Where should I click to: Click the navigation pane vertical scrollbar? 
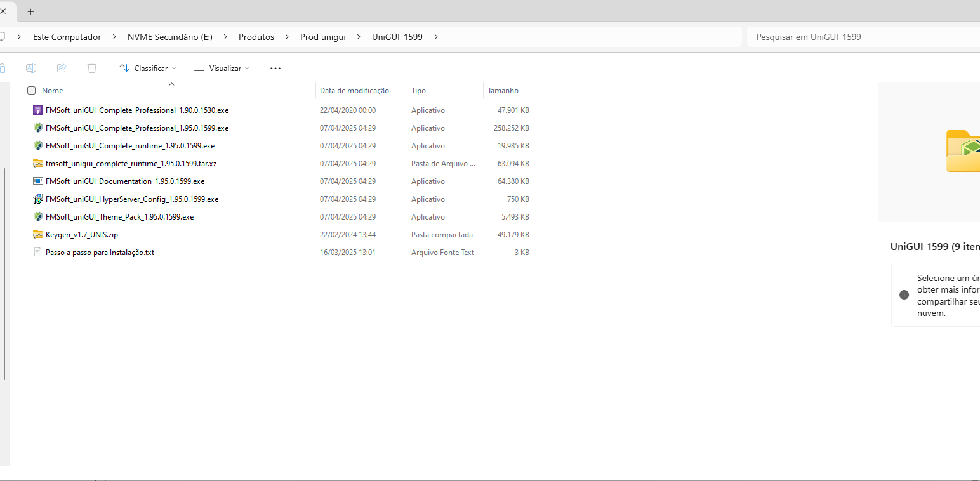pos(5,274)
